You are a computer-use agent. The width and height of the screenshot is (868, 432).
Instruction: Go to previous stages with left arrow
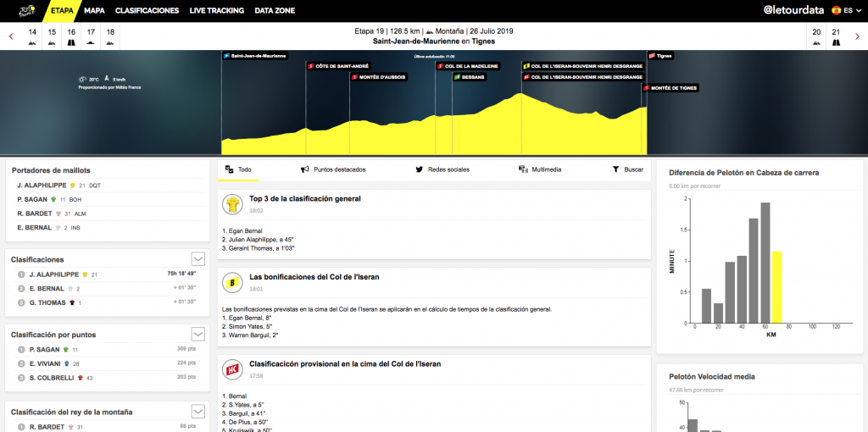pyautogui.click(x=11, y=36)
